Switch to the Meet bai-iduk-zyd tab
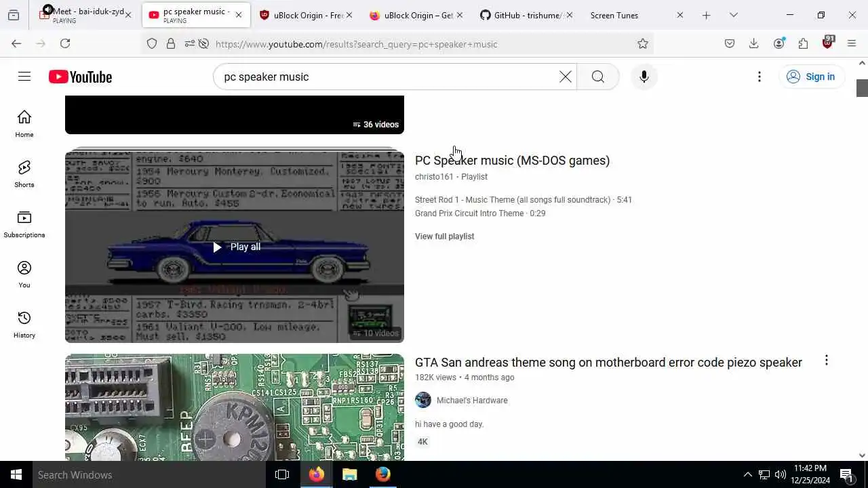 click(x=85, y=15)
